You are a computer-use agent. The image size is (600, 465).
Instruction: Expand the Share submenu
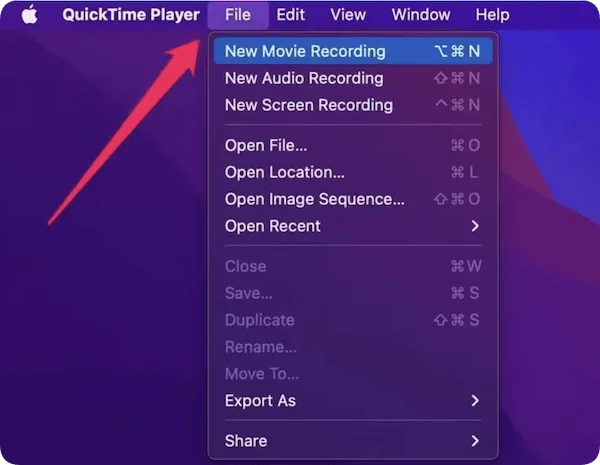(353, 441)
